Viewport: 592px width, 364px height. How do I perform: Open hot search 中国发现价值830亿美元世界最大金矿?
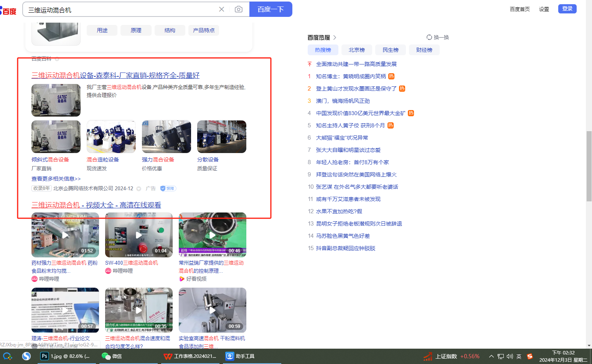[x=361, y=113]
